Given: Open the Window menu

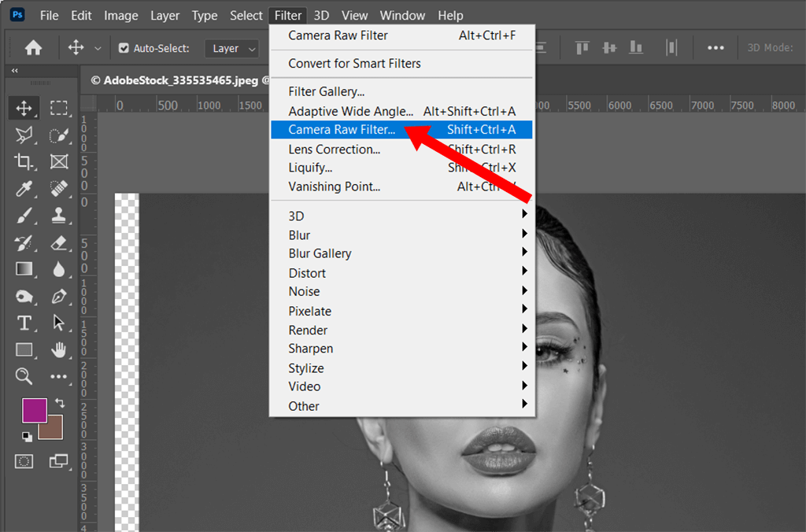Looking at the screenshot, I should (x=402, y=16).
